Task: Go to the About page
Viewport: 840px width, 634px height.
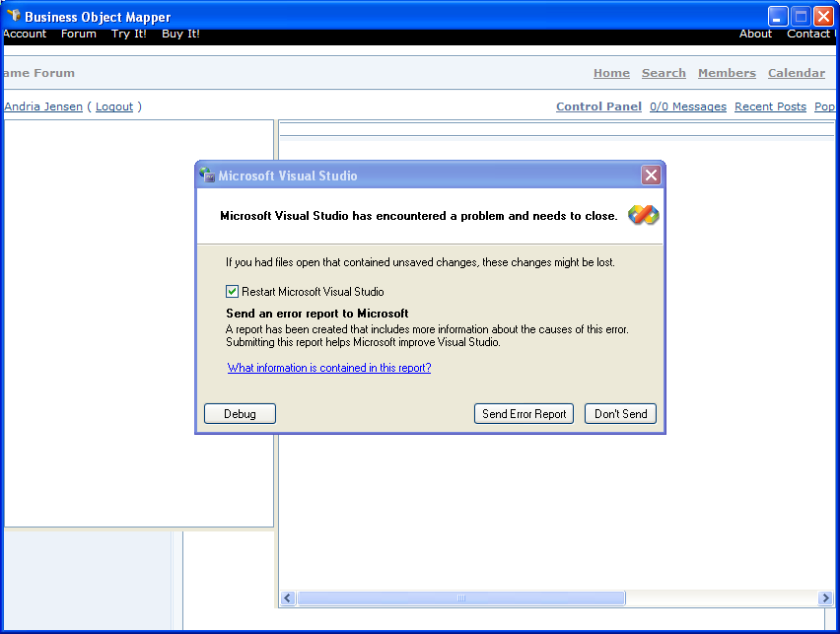Action: pos(755,34)
